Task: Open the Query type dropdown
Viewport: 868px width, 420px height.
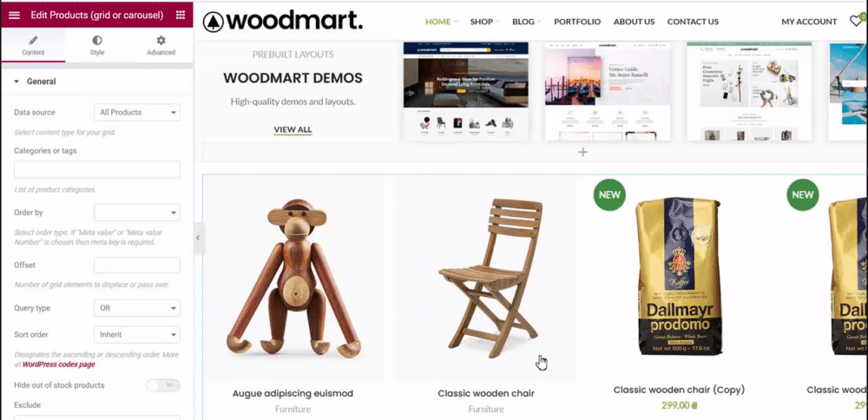Action: [x=137, y=308]
